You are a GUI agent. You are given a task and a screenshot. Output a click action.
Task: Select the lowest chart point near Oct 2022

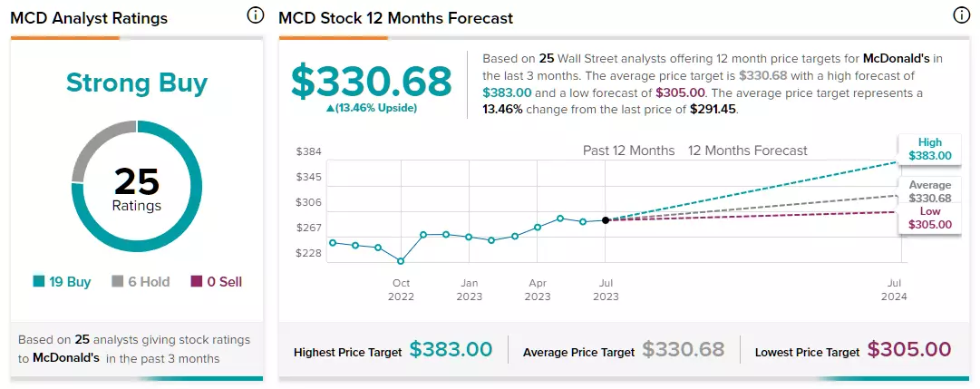[401, 261]
